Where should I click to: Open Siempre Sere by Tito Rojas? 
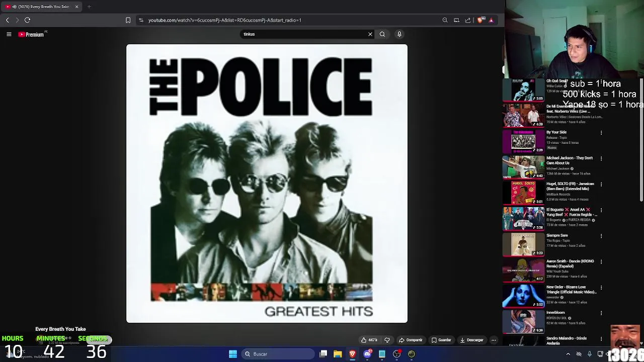pos(557,235)
